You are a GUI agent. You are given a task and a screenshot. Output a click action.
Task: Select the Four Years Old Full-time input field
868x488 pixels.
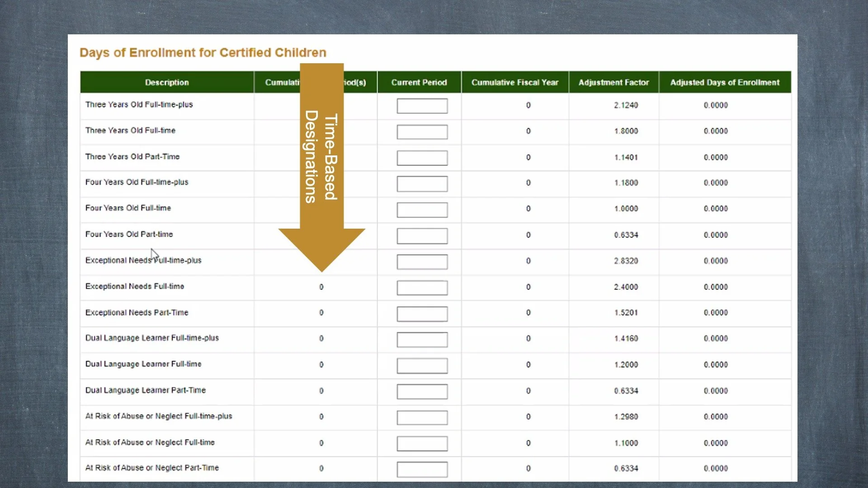pyautogui.click(x=421, y=210)
